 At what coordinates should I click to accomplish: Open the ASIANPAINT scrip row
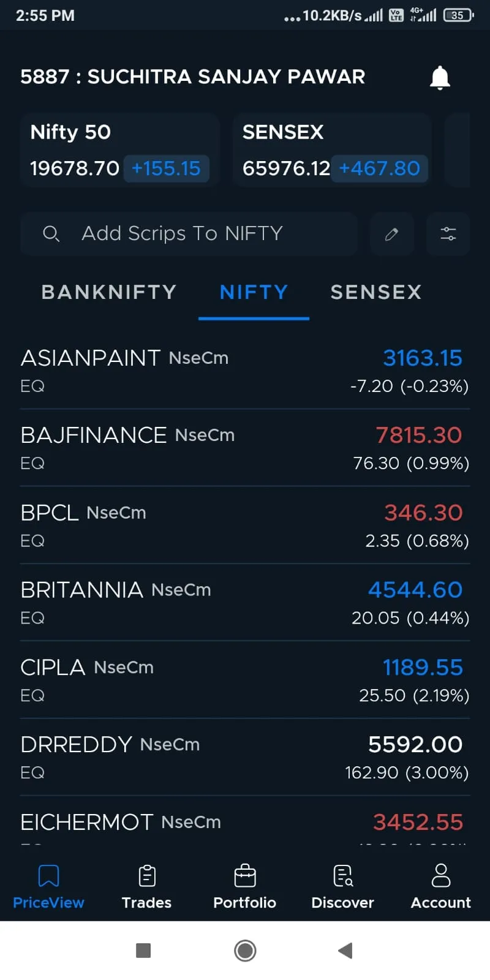[x=245, y=371]
